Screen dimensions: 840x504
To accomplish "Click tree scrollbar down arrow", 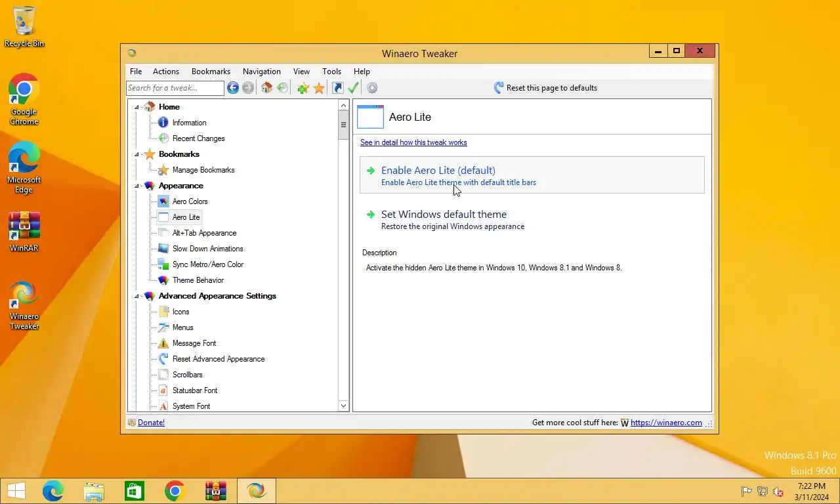I will (343, 406).
